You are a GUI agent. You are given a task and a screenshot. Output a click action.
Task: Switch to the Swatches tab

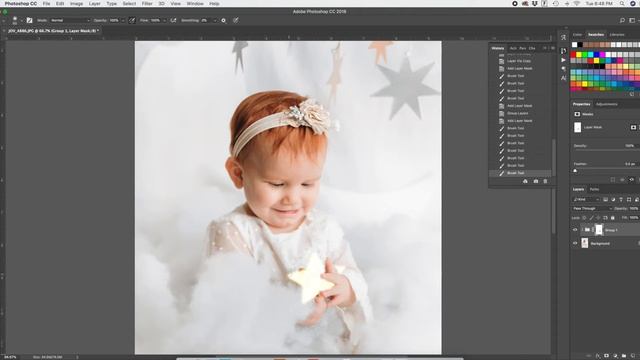[596, 35]
